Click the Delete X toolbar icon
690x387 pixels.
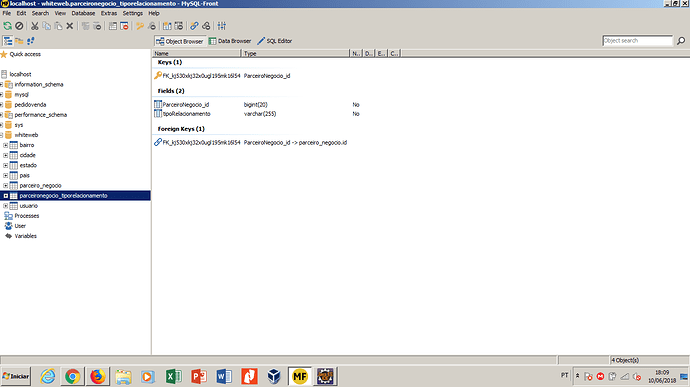(70, 26)
